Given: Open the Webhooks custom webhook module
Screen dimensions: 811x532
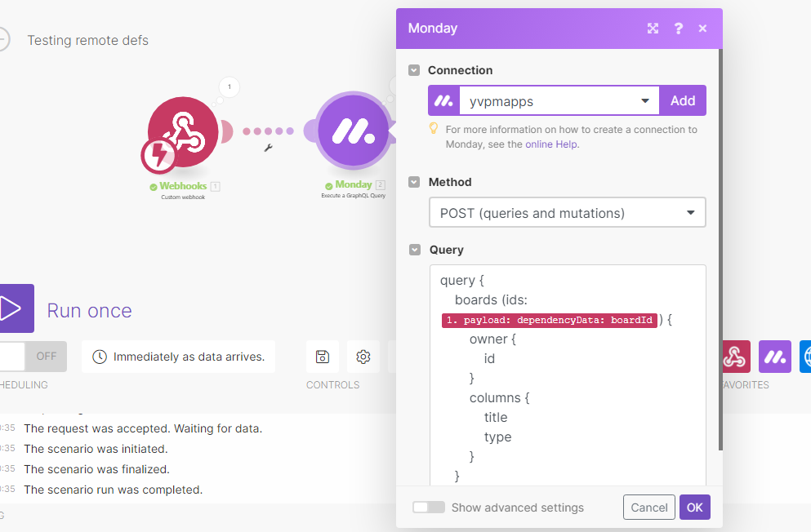Looking at the screenshot, I should [x=183, y=131].
